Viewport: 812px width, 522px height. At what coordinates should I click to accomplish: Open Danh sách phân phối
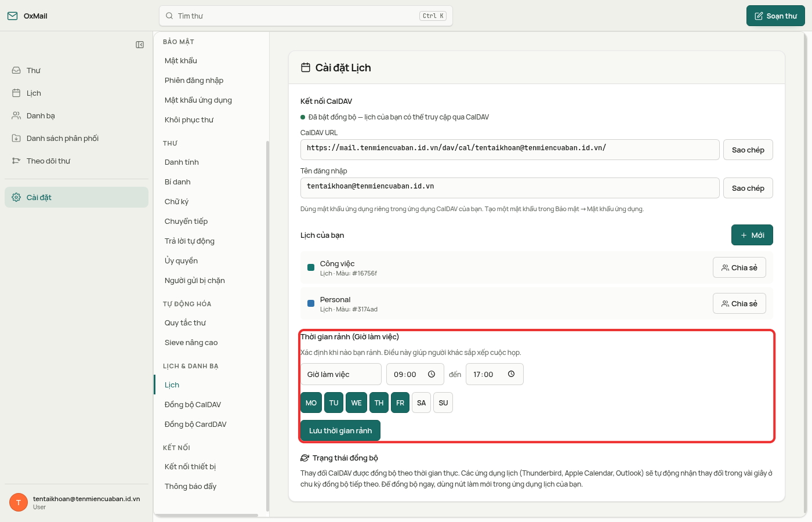(77, 138)
